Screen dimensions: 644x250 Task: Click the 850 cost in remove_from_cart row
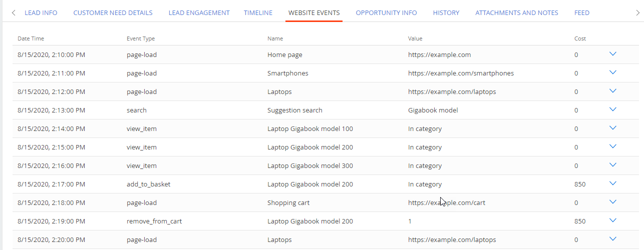pos(580,221)
